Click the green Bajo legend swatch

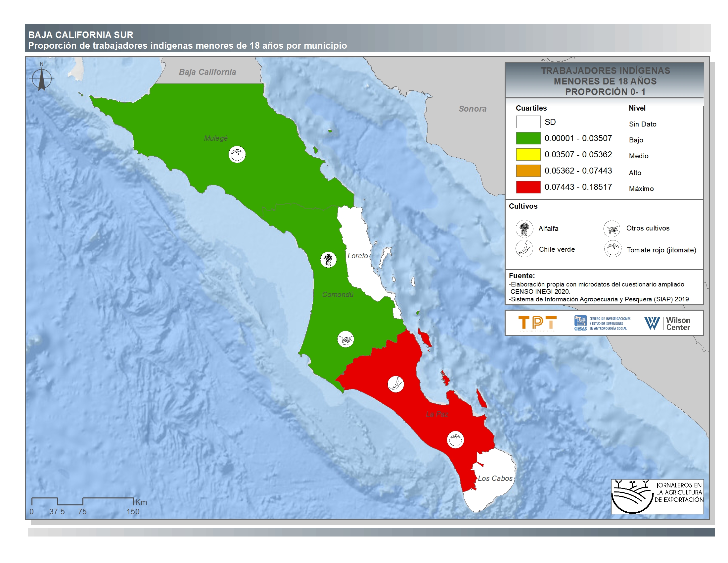[x=528, y=138]
